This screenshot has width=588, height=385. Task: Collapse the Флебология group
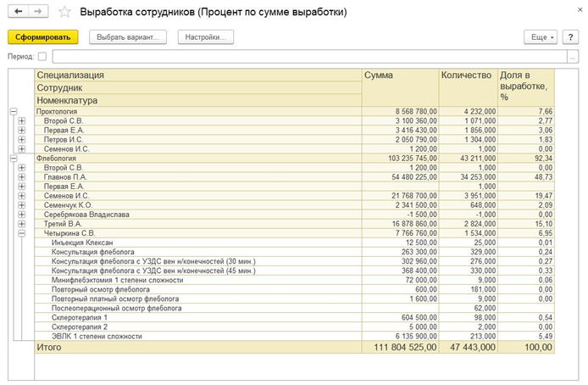(x=13, y=158)
